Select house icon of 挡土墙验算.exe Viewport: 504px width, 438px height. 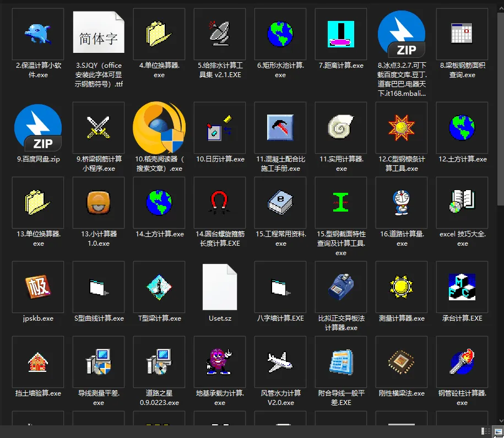pyautogui.click(x=38, y=362)
